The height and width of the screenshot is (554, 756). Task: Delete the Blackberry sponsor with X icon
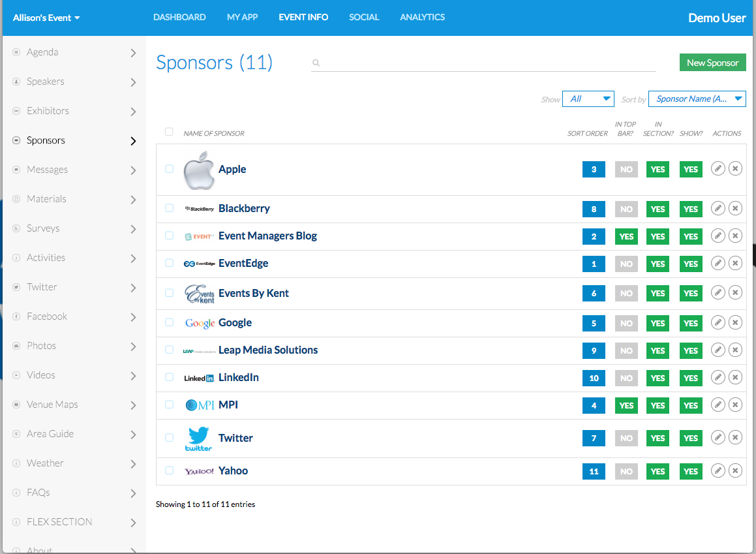[x=735, y=208]
